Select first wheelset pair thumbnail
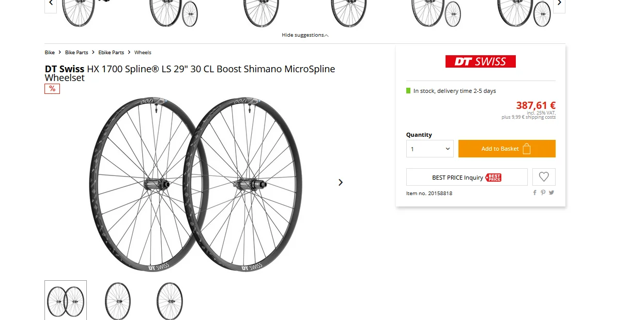 tap(66, 300)
